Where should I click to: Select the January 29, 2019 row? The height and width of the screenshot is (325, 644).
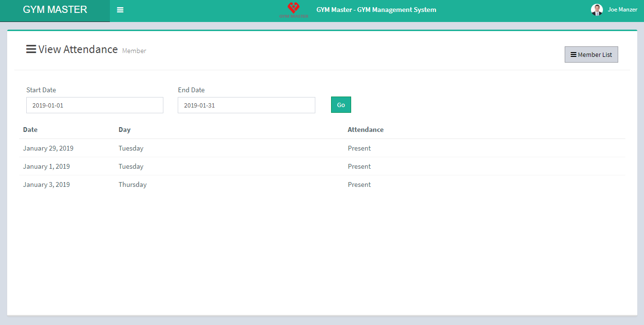click(48, 148)
